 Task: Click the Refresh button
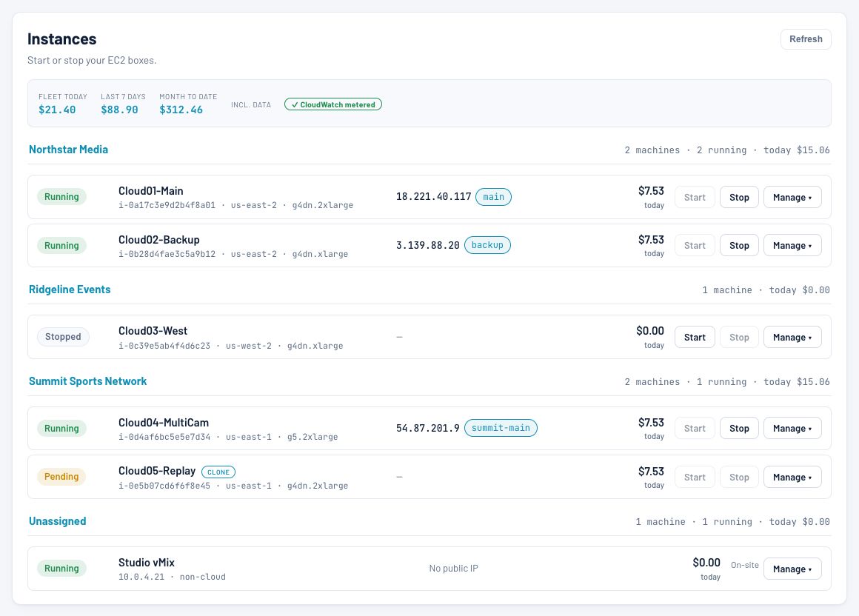pos(806,39)
